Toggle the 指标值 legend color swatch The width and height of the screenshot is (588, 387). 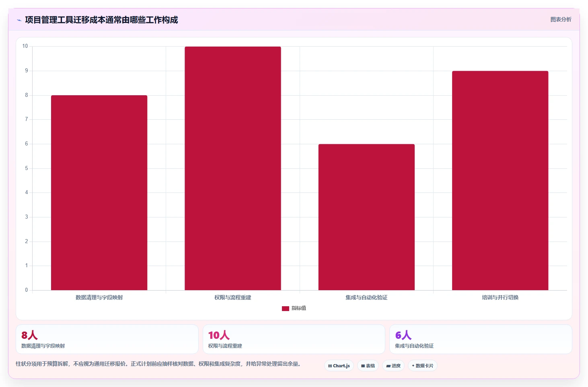coord(285,308)
